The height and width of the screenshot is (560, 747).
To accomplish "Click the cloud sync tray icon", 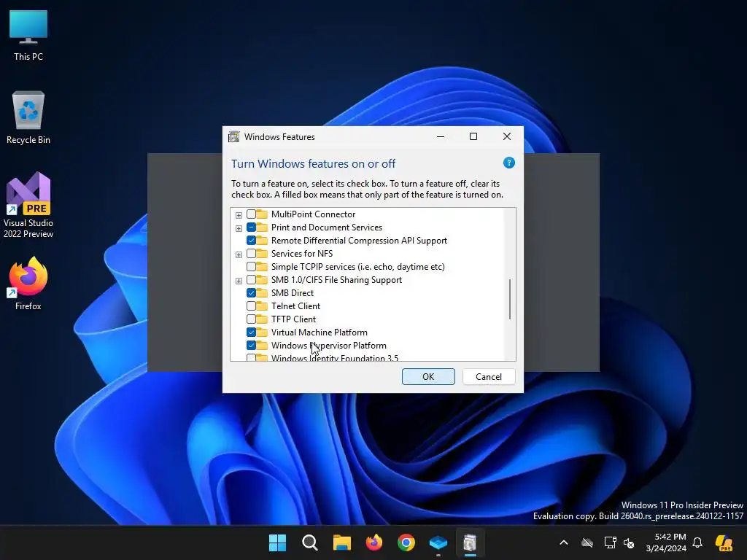I will (587, 542).
